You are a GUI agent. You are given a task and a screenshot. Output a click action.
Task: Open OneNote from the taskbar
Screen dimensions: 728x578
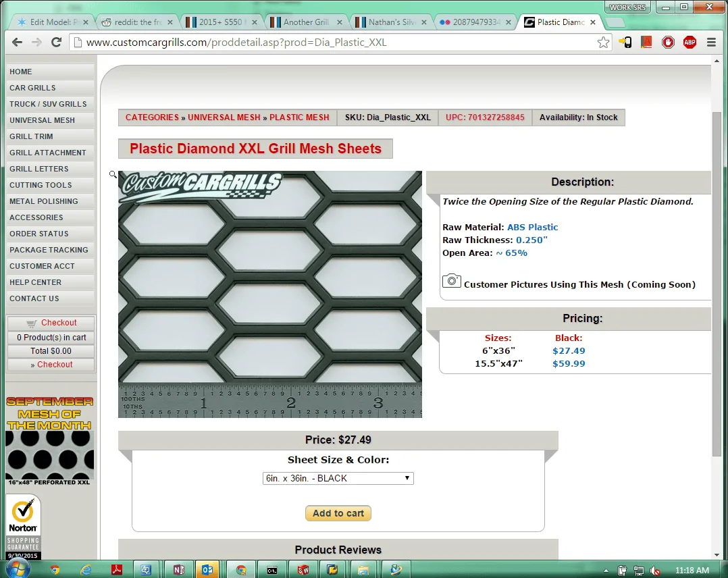click(179, 570)
